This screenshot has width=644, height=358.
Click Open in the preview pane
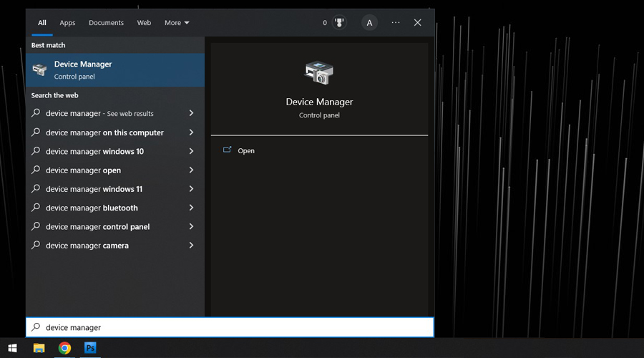point(246,151)
